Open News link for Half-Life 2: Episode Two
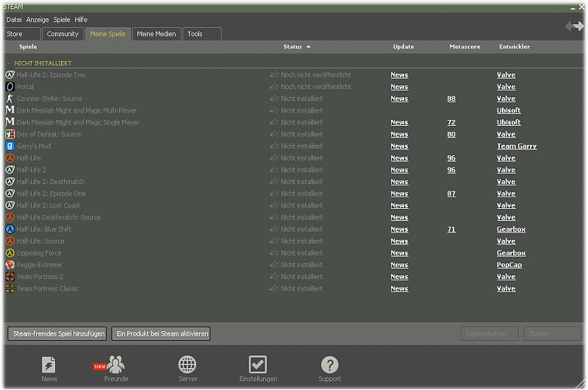The width and height of the screenshot is (588, 390). tap(399, 75)
